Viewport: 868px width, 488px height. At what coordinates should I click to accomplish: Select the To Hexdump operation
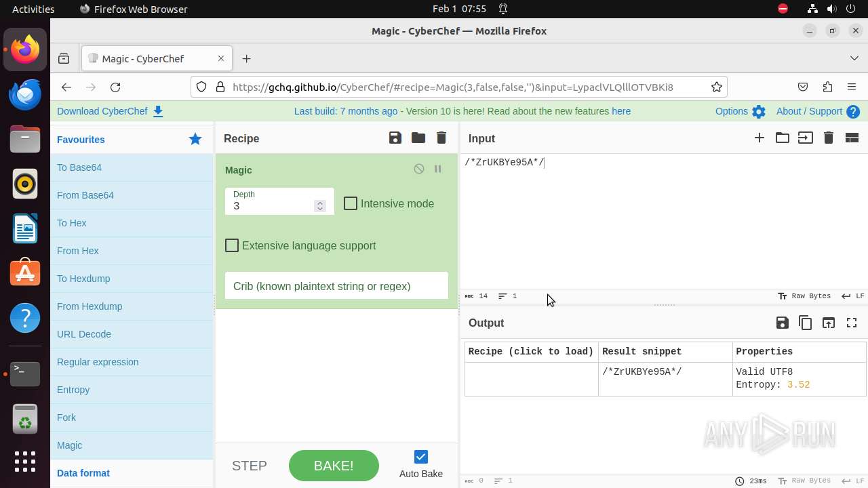132,279
